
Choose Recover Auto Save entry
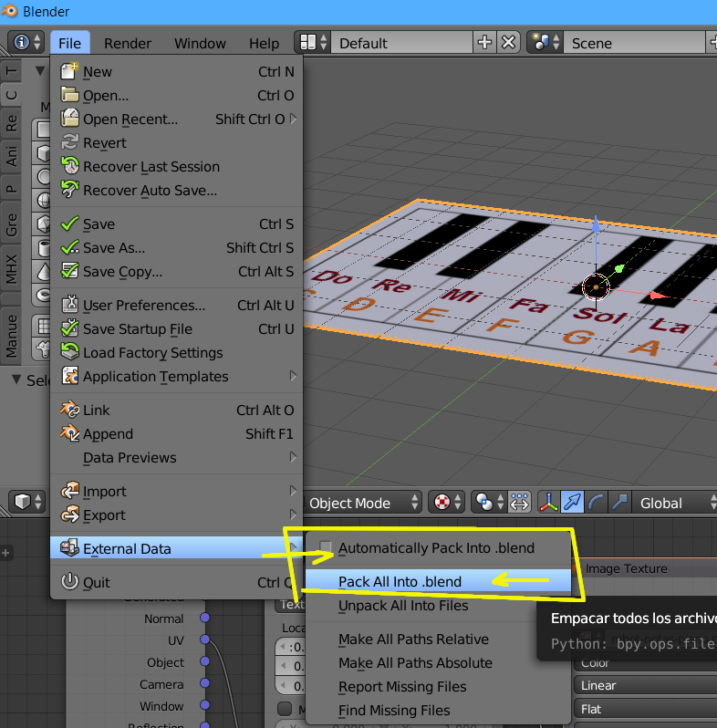tap(177, 191)
